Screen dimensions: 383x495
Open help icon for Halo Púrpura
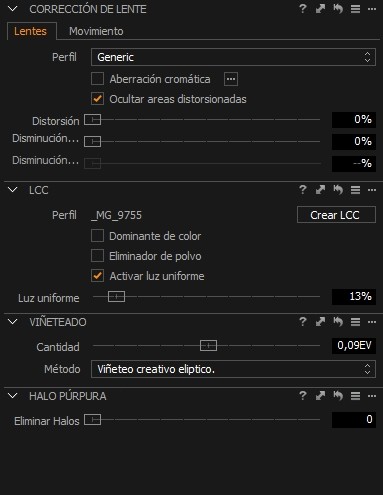pos(303,396)
